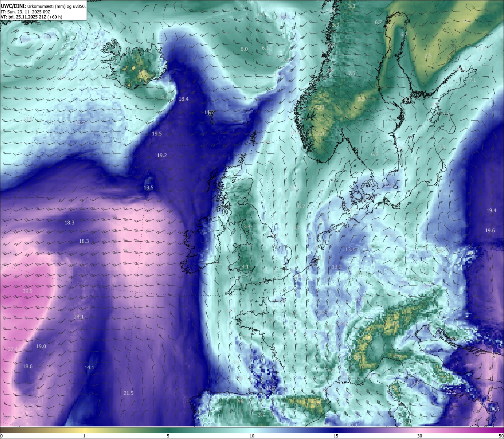This screenshot has height=439, width=504.
Task: Click the 18.6 value label
Action: (28, 367)
